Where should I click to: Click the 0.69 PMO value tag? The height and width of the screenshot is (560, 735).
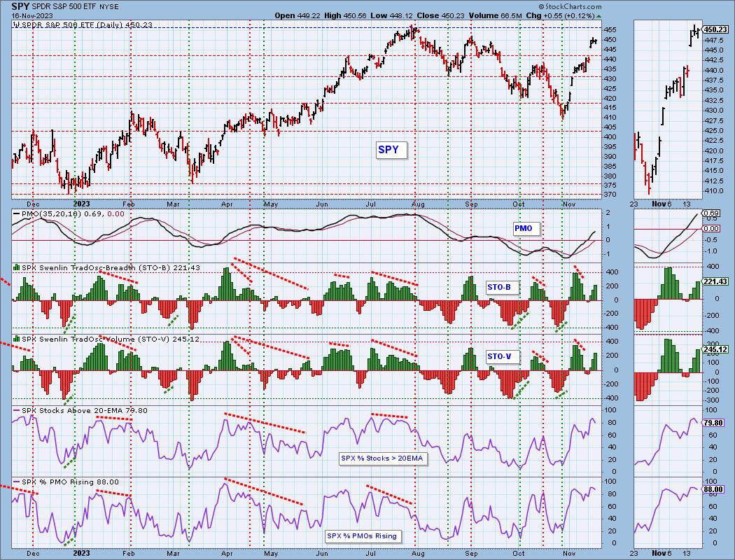(712, 213)
